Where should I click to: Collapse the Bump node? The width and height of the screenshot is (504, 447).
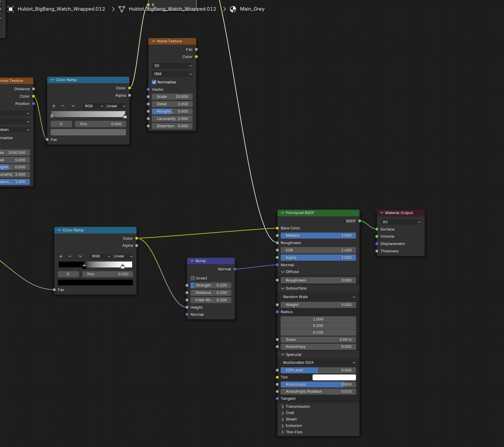click(192, 261)
